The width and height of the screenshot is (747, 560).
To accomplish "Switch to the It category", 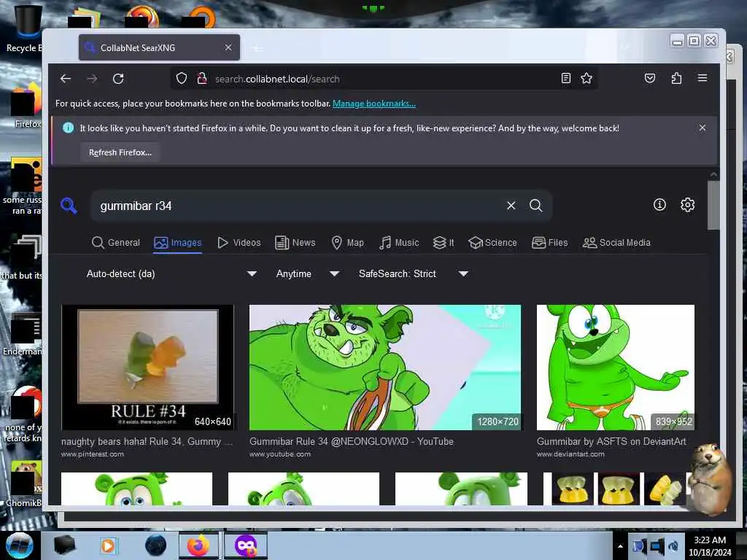I will tap(444, 242).
